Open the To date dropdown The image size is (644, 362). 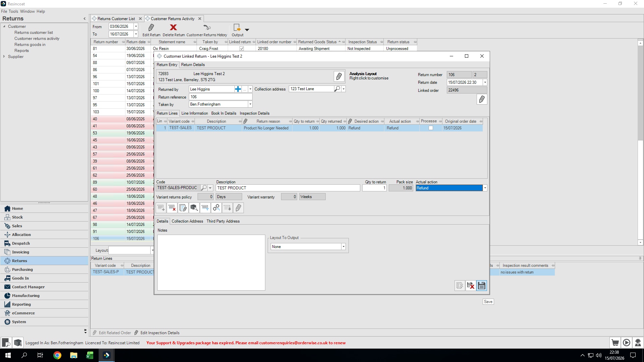pyautogui.click(x=136, y=34)
